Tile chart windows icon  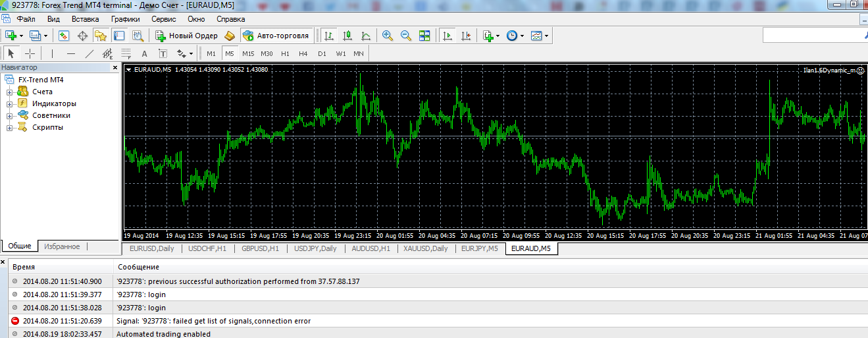424,36
